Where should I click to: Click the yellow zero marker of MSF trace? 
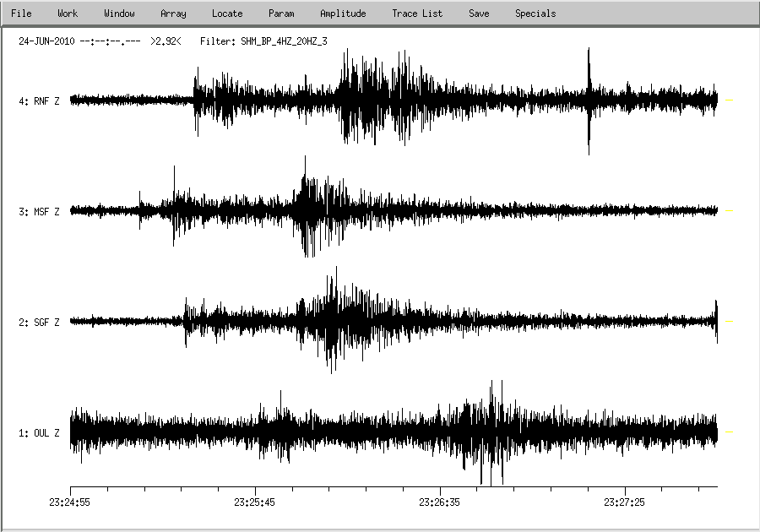pos(729,211)
